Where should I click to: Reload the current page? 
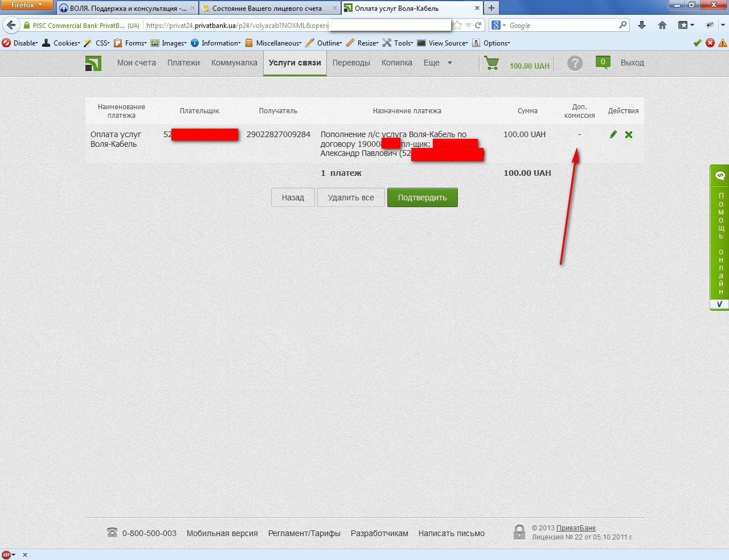point(478,26)
